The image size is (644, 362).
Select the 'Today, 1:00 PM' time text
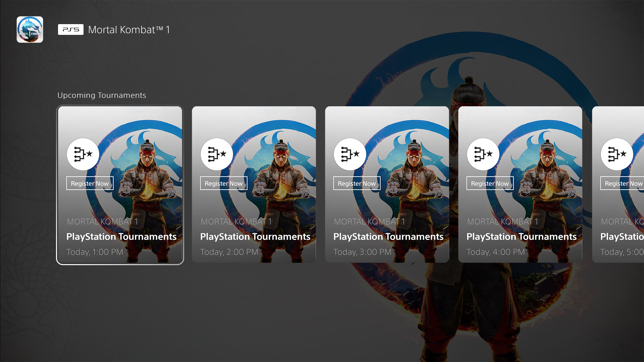(95, 252)
